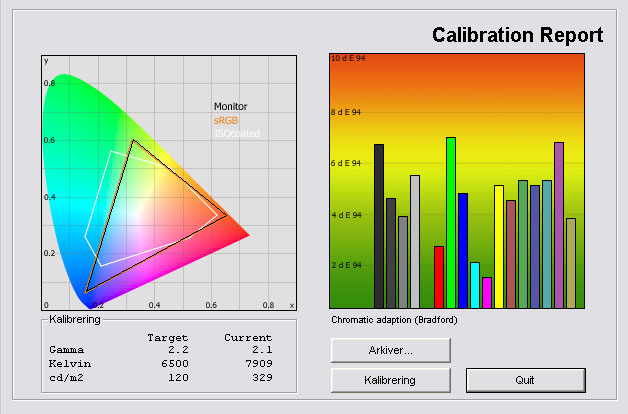Image resolution: width=628 pixels, height=414 pixels.
Task: Click the 4 d E 94 axis label
Action: 346,215
